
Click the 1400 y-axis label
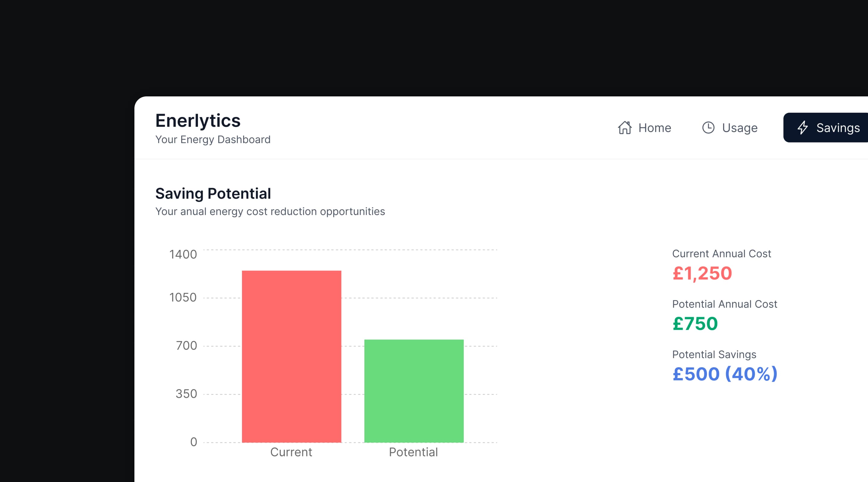183,254
